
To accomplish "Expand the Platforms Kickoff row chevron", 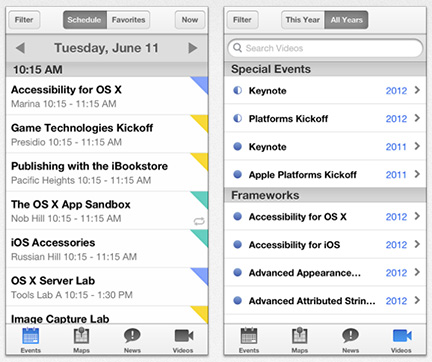I will (417, 118).
